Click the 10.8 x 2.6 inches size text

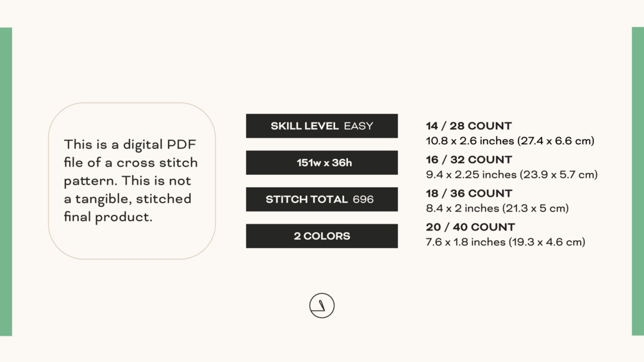pyautogui.click(x=510, y=141)
